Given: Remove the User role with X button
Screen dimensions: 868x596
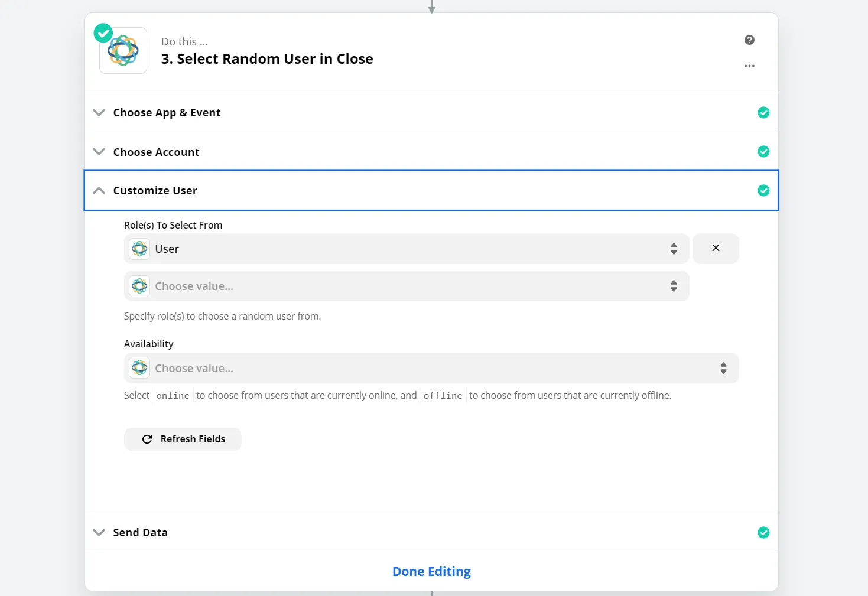Looking at the screenshot, I should click(716, 249).
